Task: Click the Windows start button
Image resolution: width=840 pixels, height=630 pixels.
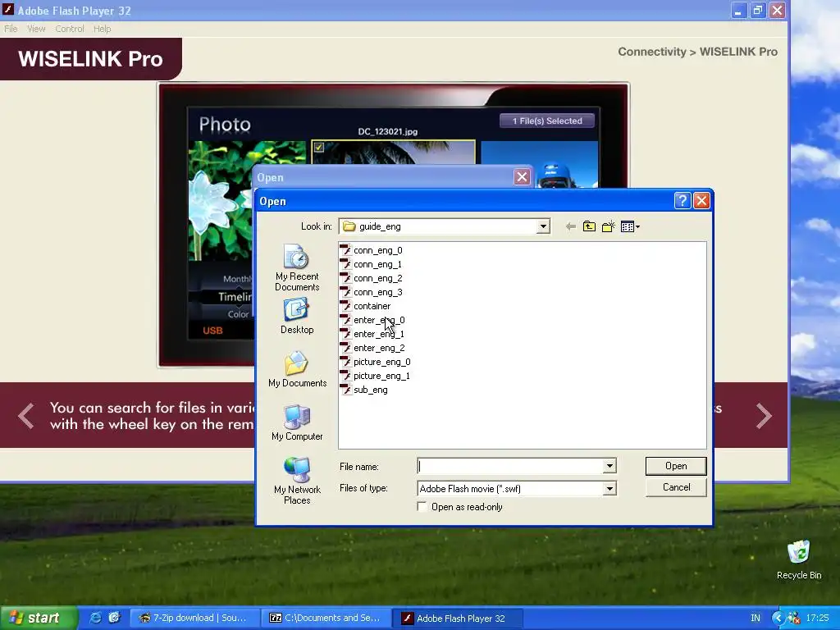Action: [38, 619]
